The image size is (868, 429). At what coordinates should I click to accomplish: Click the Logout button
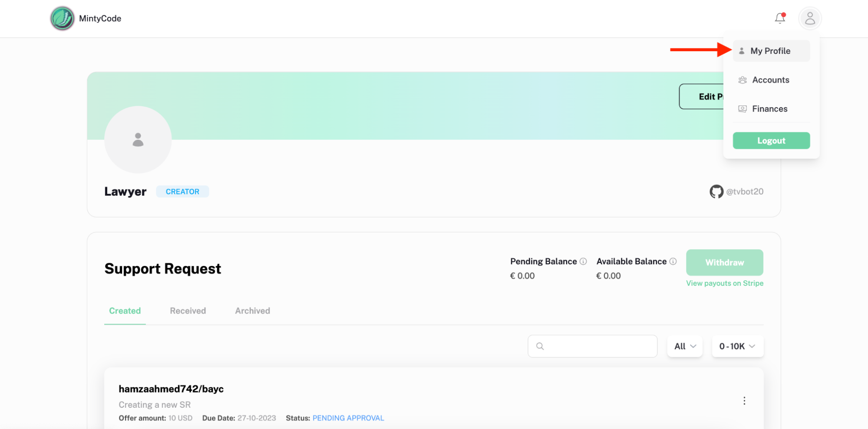tap(771, 141)
